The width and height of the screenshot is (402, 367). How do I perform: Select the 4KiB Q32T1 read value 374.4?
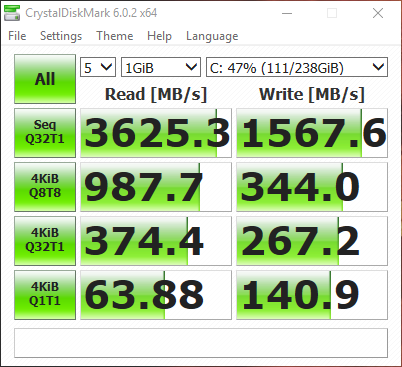coord(156,241)
